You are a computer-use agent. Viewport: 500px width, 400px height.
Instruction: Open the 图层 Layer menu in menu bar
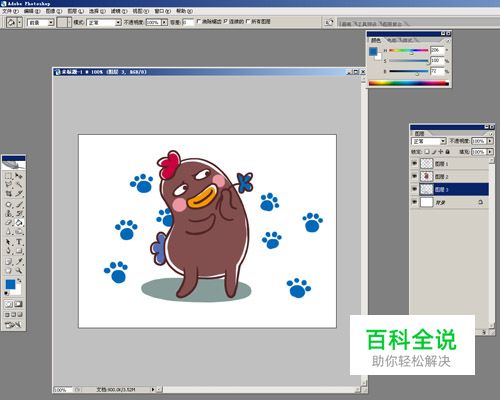(x=76, y=11)
